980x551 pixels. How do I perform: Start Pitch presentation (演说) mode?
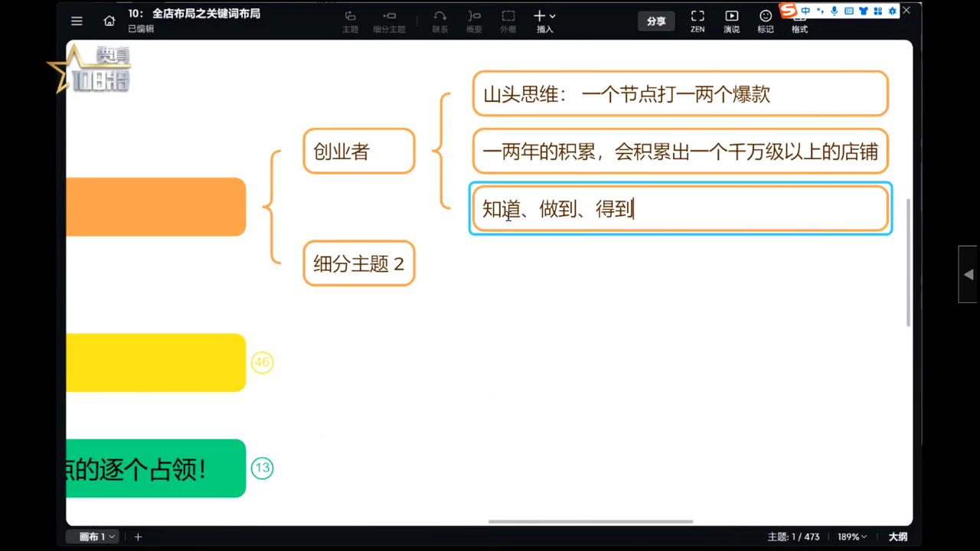coord(731,21)
